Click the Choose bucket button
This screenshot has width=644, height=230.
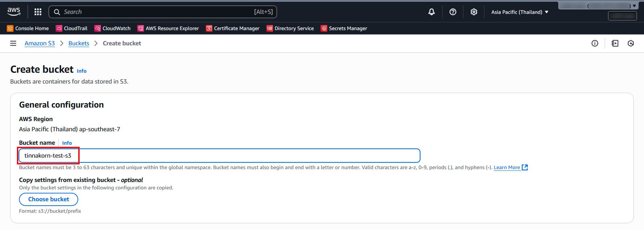coord(48,199)
